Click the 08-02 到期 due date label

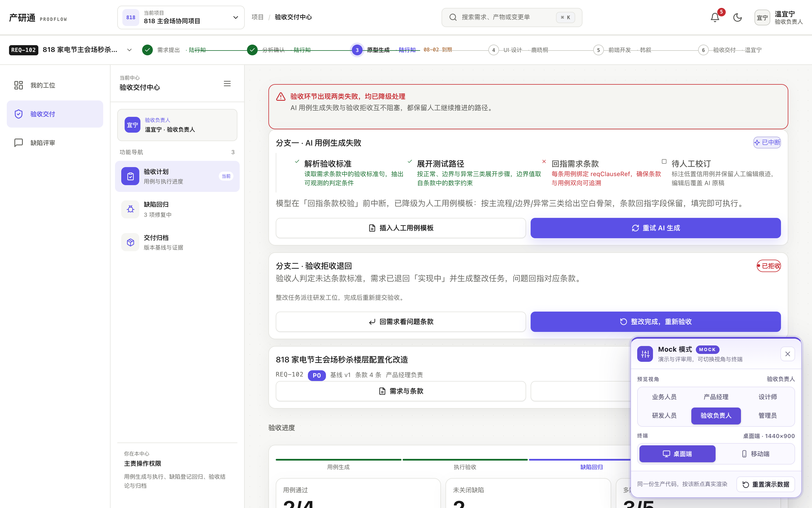pos(438,50)
